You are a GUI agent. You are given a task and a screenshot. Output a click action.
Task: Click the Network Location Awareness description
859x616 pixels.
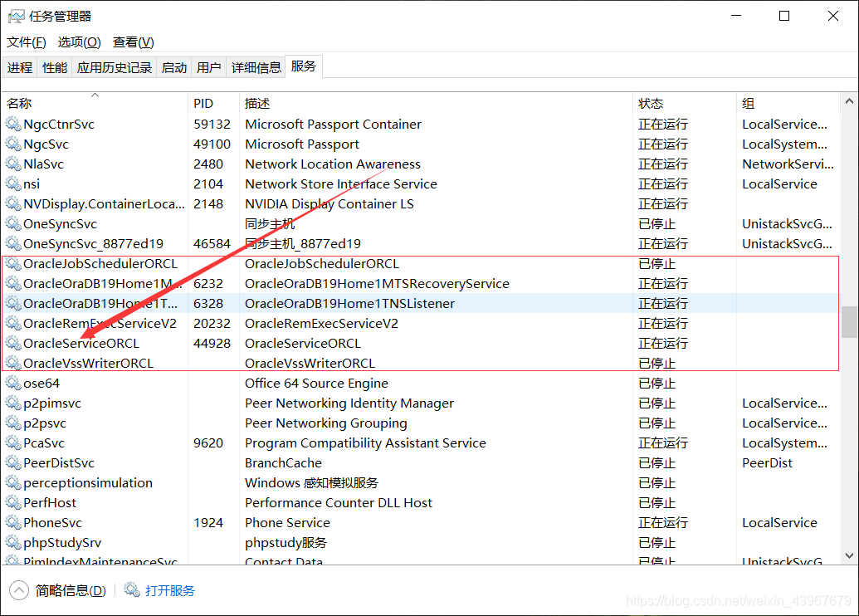[x=333, y=164]
